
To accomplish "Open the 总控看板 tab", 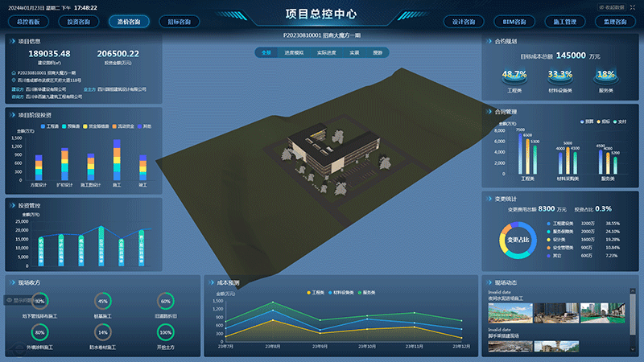I will coord(28,22).
